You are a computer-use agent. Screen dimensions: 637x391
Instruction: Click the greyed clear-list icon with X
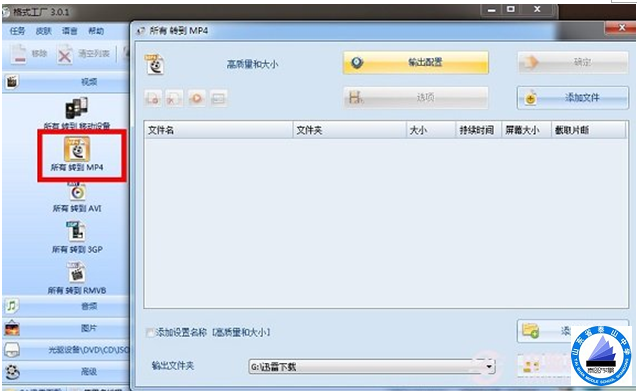(x=174, y=98)
